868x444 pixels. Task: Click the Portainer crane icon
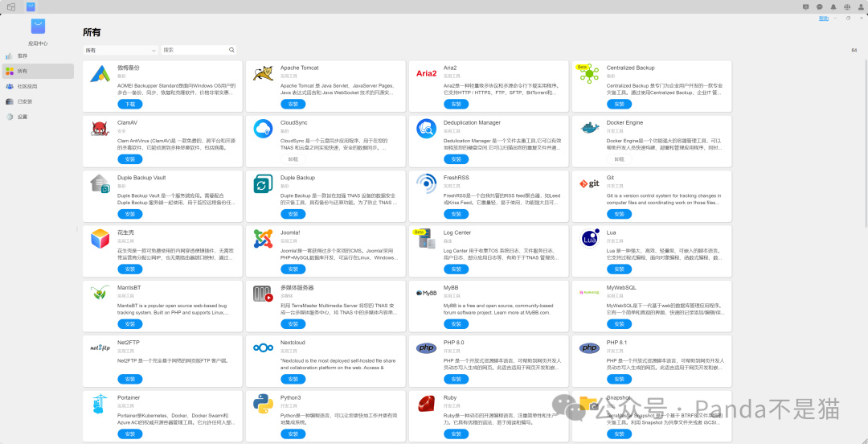[99, 404]
